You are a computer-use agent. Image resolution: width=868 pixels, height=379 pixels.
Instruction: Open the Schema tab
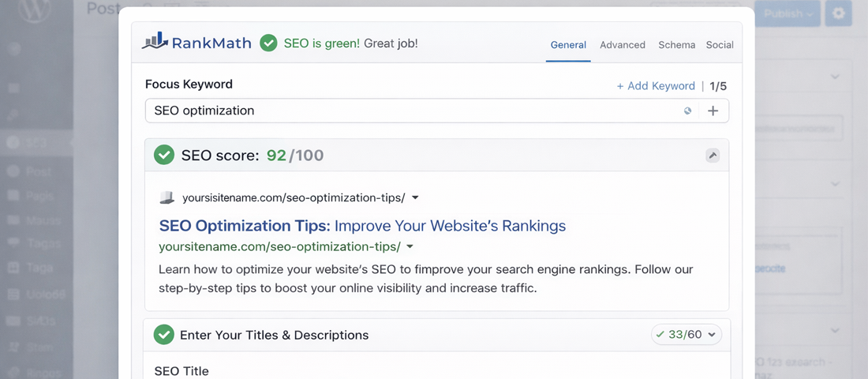[676, 45]
